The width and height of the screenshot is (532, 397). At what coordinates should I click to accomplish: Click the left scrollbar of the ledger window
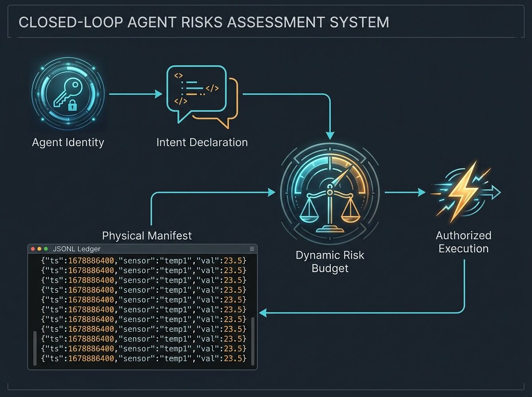[34, 346]
